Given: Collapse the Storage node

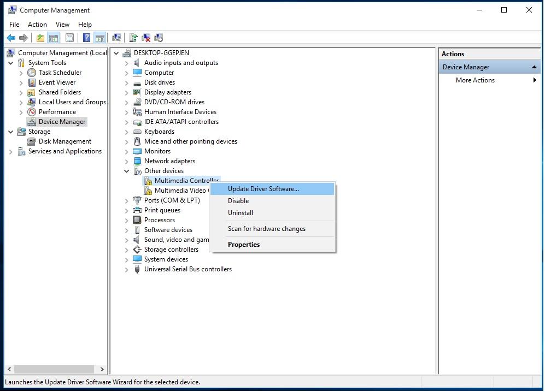Looking at the screenshot, I should [11, 132].
